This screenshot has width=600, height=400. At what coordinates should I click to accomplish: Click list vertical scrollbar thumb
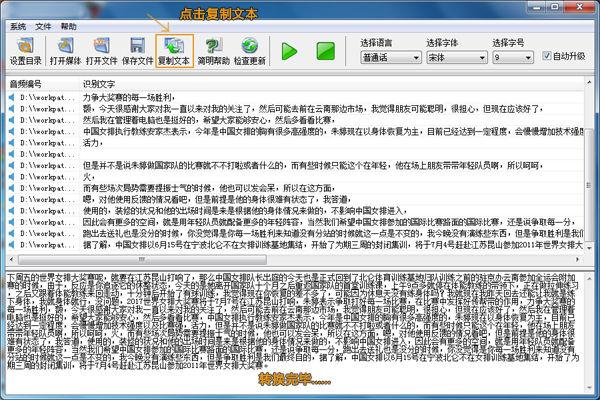[589, 185]
